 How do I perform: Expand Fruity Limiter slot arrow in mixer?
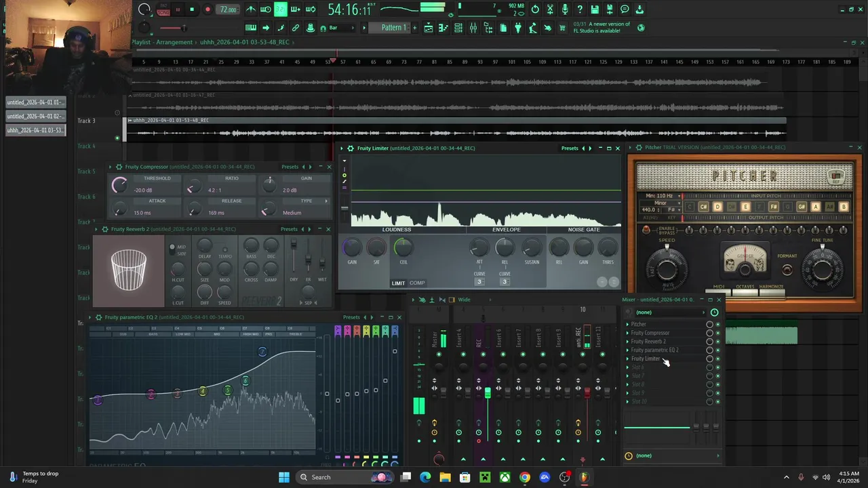[627, 359]
